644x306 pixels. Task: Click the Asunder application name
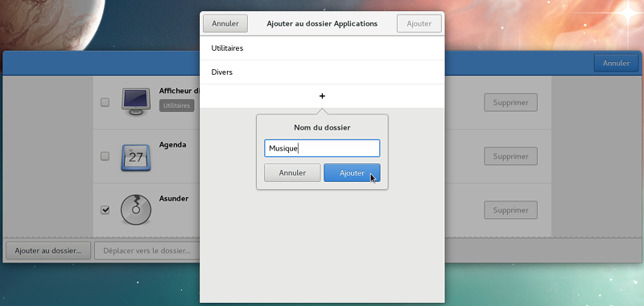[174, 198]
